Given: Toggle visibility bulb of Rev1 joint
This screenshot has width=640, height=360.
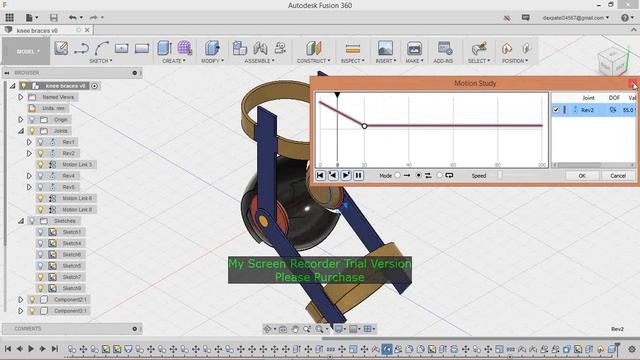Looking at the screenshot, I should (x=40, y=142).
